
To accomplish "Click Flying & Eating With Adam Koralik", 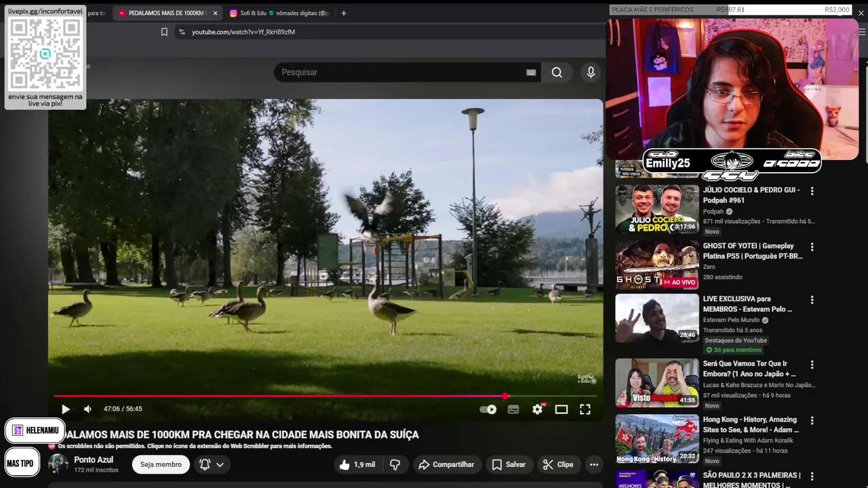I will tap(748, 441).
